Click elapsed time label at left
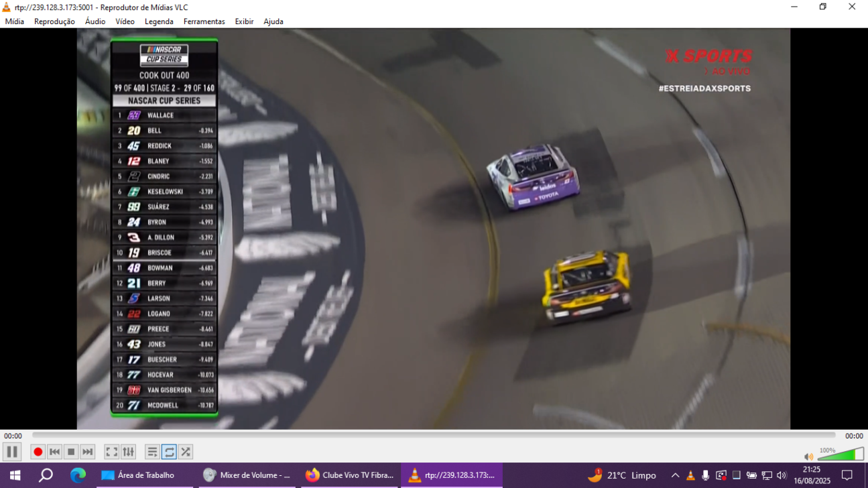The image size is (868, 488). coord(13,436)
